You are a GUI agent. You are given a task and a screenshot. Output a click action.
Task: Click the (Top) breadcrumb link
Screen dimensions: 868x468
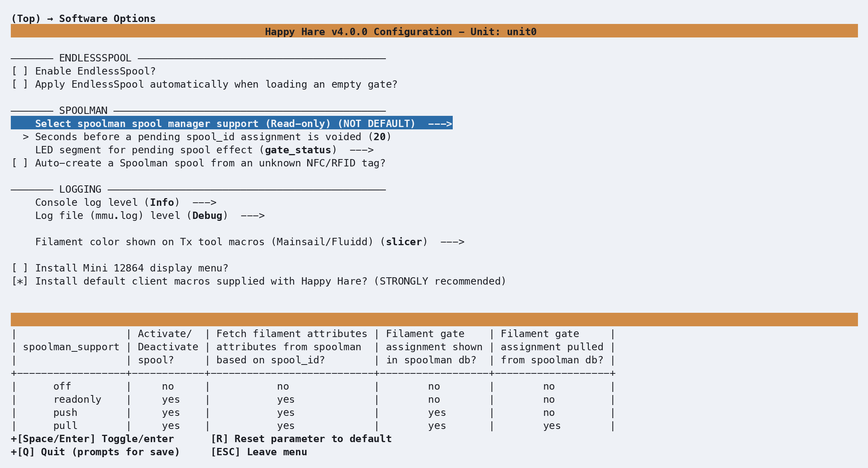point(26,19)
